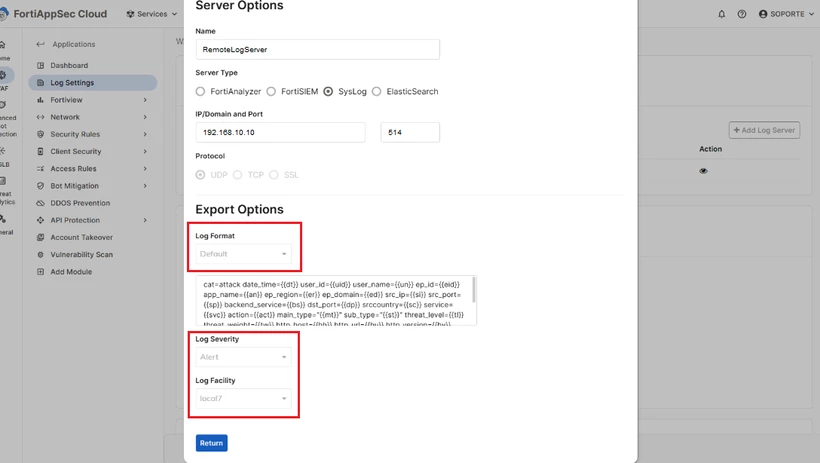Viewport: 820px width, 463px height.
Task: Click the Dashboard icon in sidebar
Action: (40, 65)
